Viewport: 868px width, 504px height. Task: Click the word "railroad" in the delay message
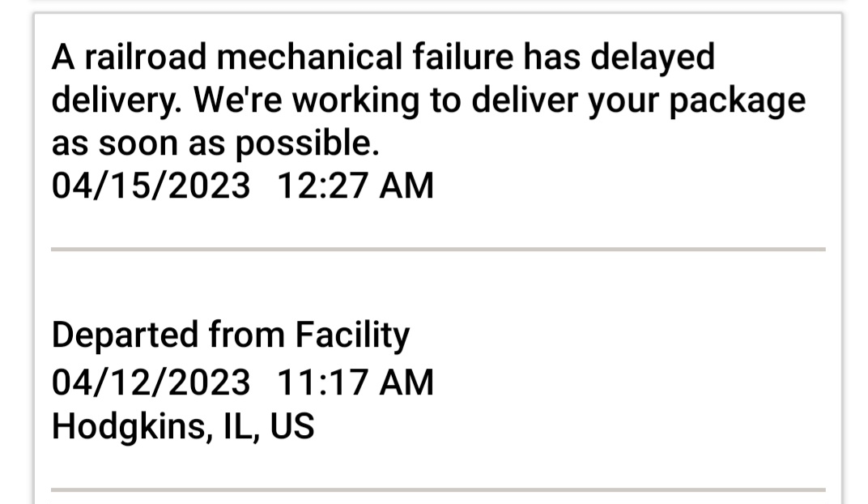click(x=146, y=57)
